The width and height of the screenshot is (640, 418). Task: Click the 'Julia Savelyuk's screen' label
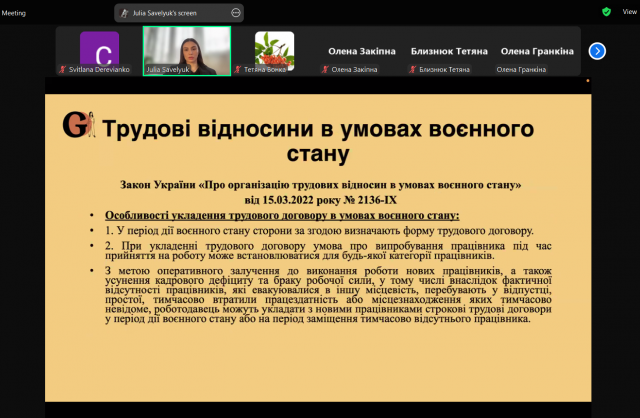point(164,13)
